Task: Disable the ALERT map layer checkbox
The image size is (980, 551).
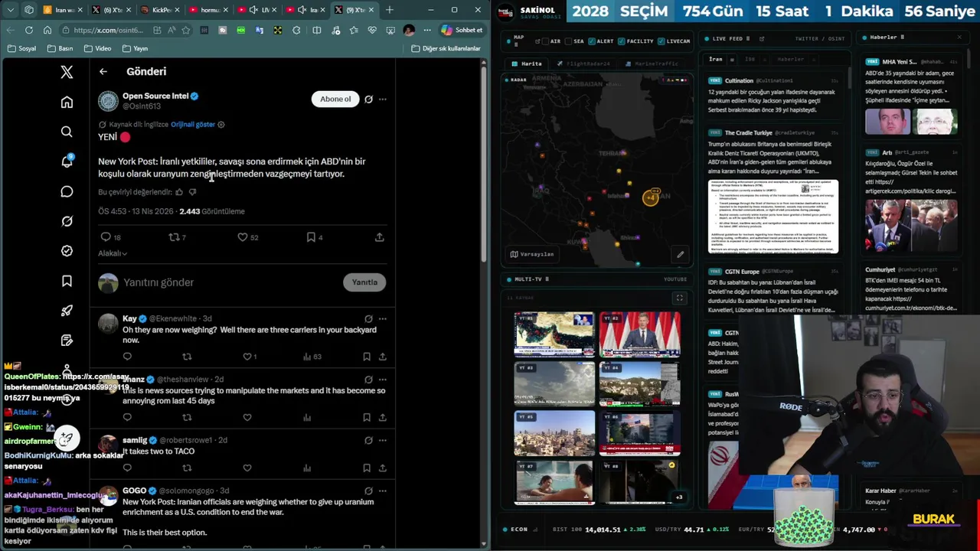Action: tap(593, 41)
